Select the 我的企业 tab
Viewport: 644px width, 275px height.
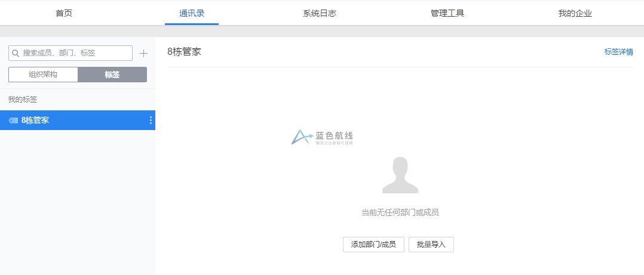575,13
